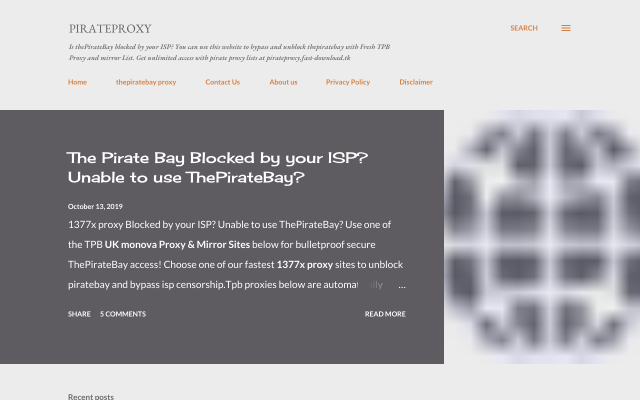View the Privacy Policy page
Screen dimensions: 640x400
pyautogui.click(x=348, y=82)
